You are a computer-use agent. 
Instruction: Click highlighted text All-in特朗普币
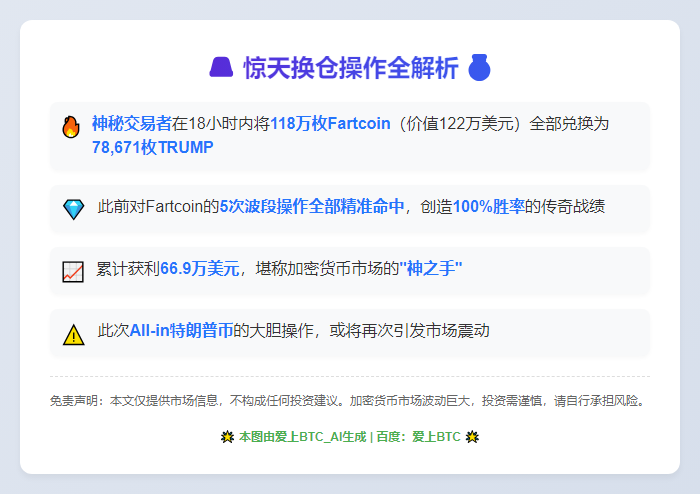tap(182, 330)
